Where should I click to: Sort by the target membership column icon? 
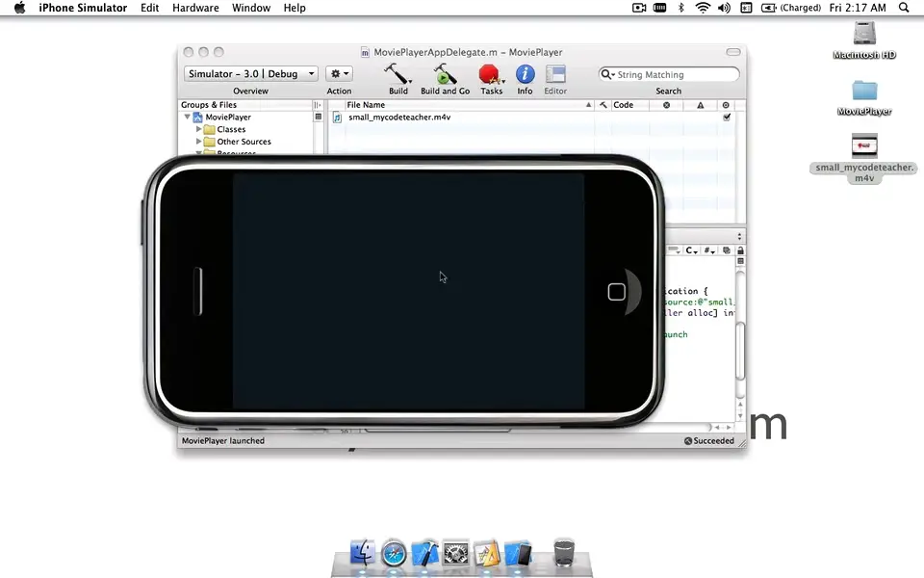click(726, 105)
